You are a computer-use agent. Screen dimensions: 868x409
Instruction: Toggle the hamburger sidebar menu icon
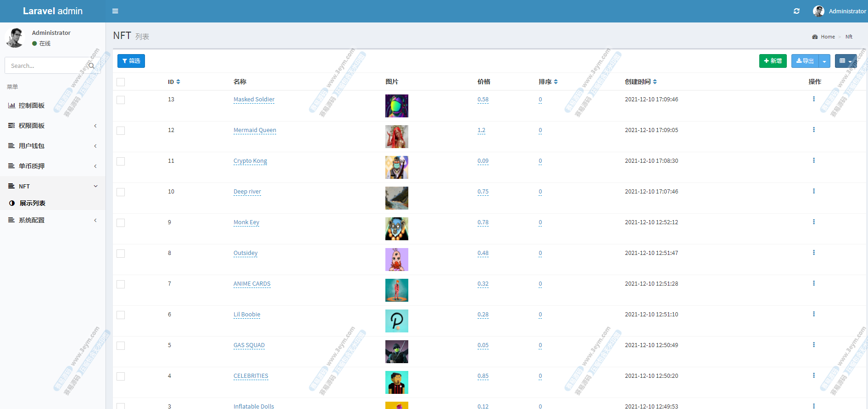pyautogui.click(x=115, y=11)
